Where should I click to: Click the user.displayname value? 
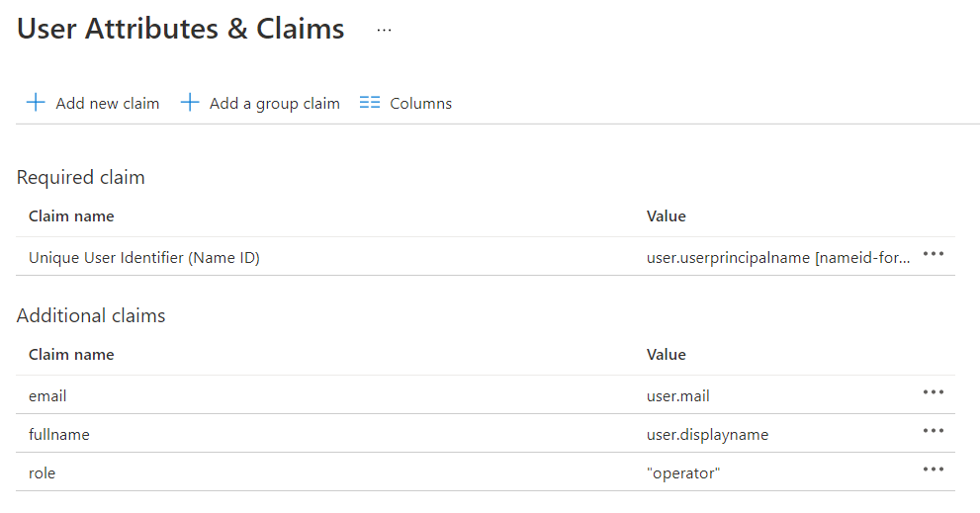point(707,435)
